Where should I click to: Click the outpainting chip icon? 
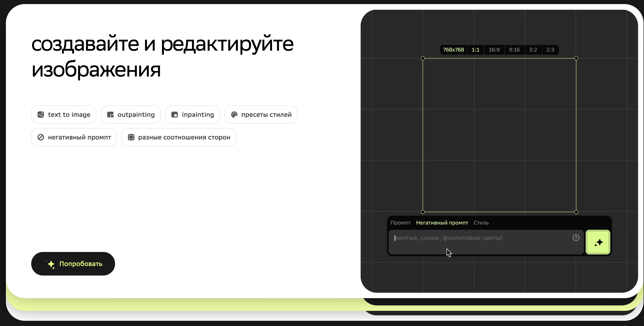click(110, 115)
